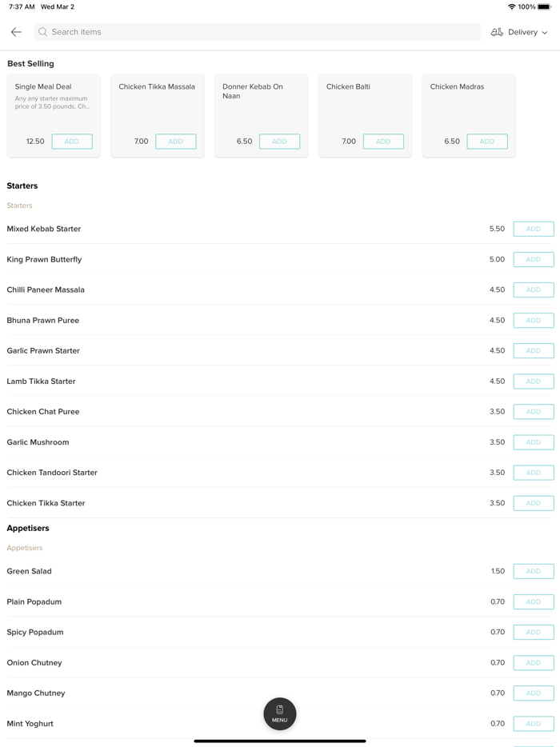Select the Chicken Balti card title
Image resolution: width=560 pixels, height=747 pixels.
348,86
